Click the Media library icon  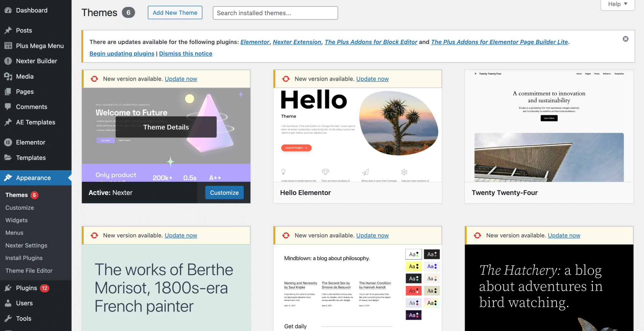point(8,76)
